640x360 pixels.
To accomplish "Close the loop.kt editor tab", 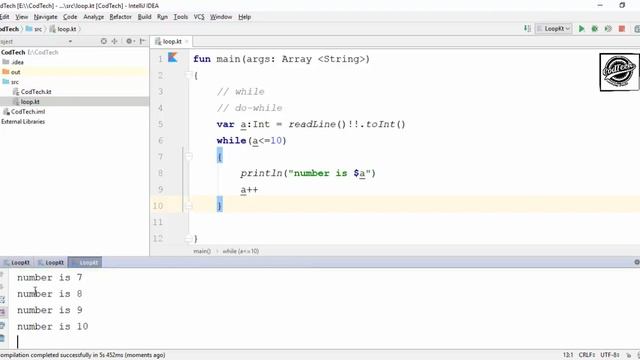I will [187, 42].
